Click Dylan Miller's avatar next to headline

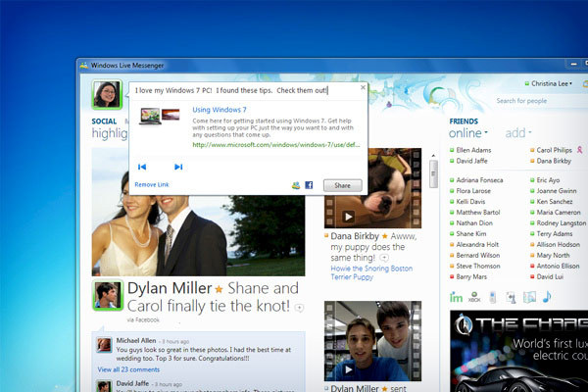(x=106, y=294)
